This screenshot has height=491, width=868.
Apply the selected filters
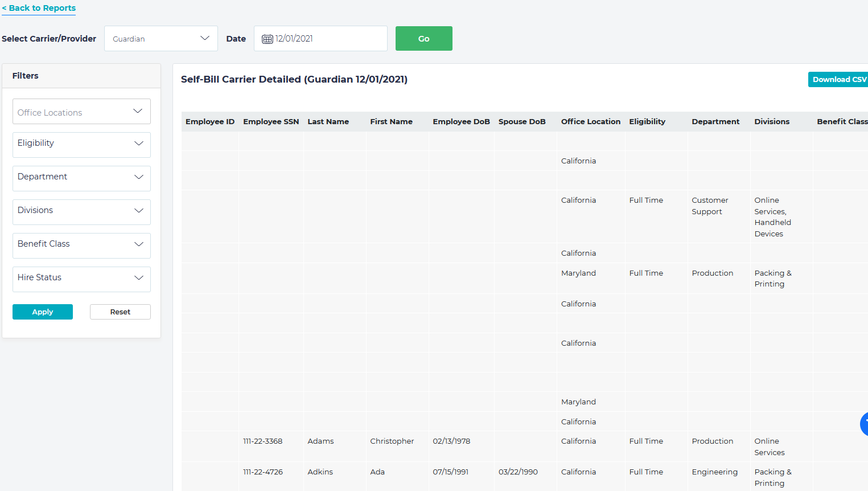coord(43,312)
